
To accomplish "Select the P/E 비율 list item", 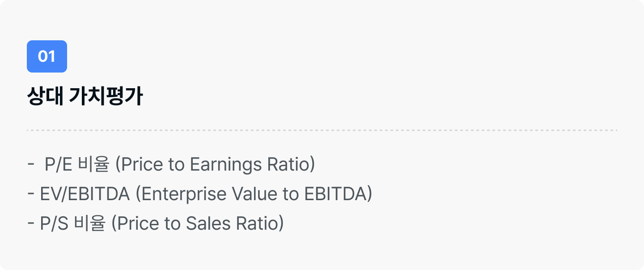I will coord(171,165).
